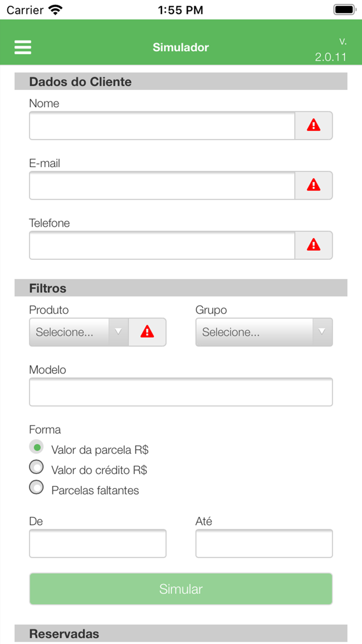Select Valor do crédito R$ option
This screenshot has height=644, width=362.
(x=36, y=467)
